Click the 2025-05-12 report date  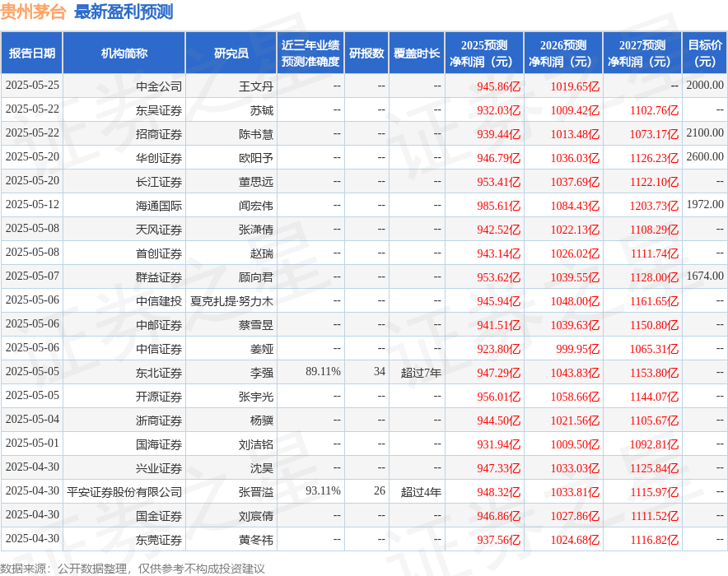pos(32,205)
